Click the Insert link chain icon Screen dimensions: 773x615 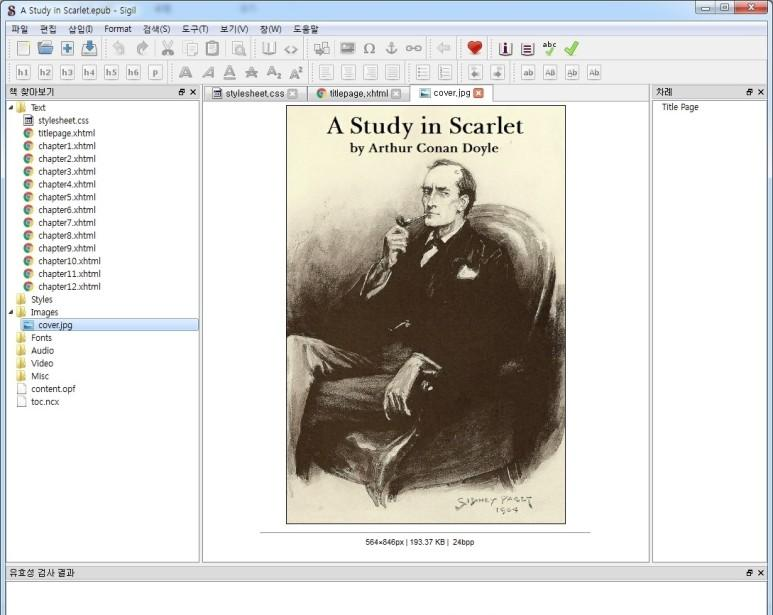(413, 48)
